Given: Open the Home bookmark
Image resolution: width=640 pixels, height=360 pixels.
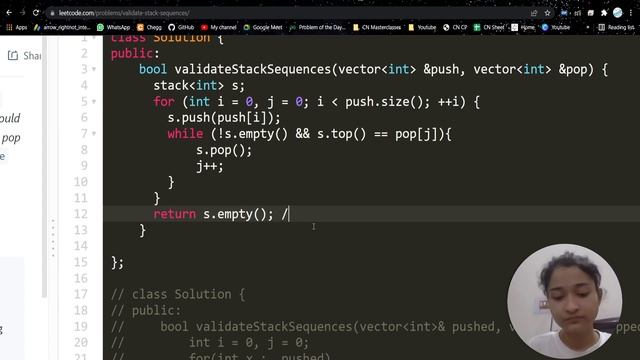Looking at the screenshot, I should pyautogui.click(x=523, y=27).
